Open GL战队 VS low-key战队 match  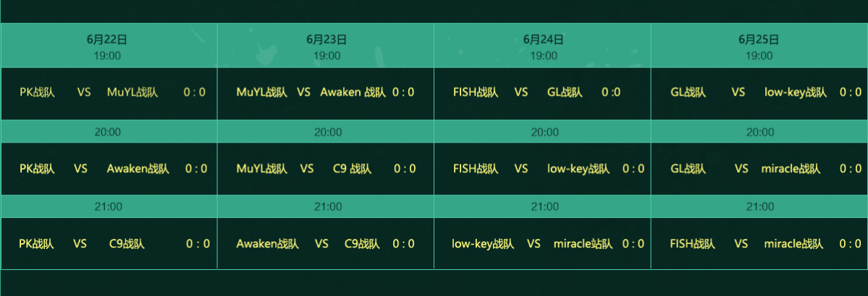click(759, 93)
